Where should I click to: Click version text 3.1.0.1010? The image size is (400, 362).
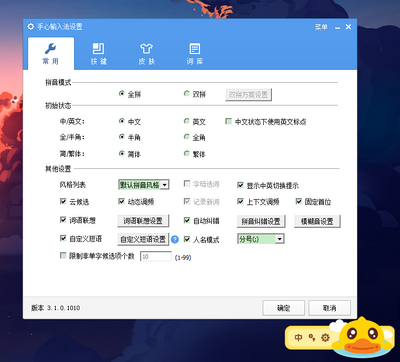pos(63,308)
